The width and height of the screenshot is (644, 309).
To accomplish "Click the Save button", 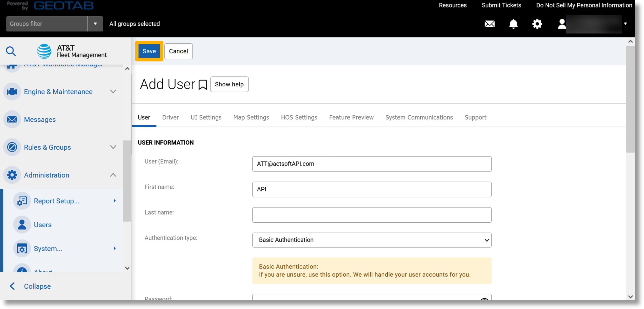I will (x=149, y=51).
